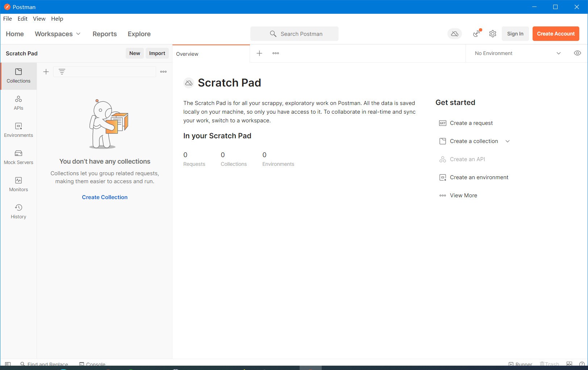Screen dimensions: 588x370
Task: Open the Help menu
Action: point(57,19)
